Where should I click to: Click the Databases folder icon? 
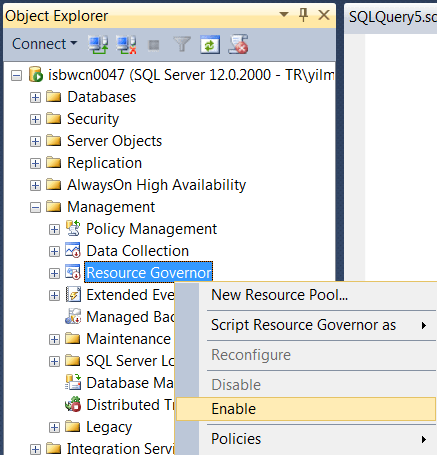tap(53, 97)
